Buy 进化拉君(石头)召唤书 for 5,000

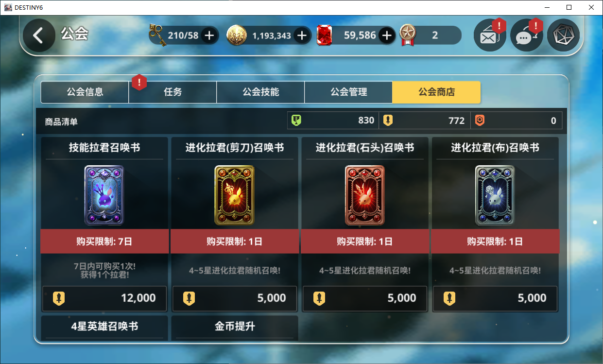pyautogui.click(x=365, y=298)
